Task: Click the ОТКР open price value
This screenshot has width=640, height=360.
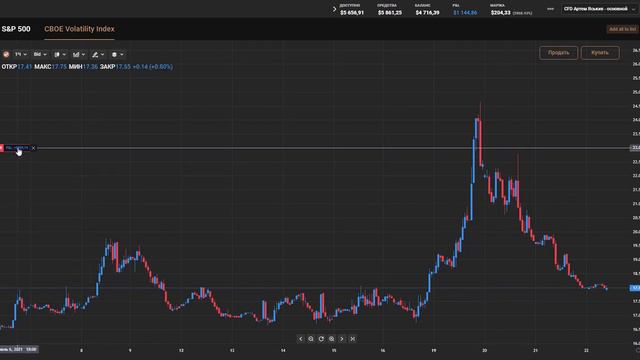Action: click(24, 67)
